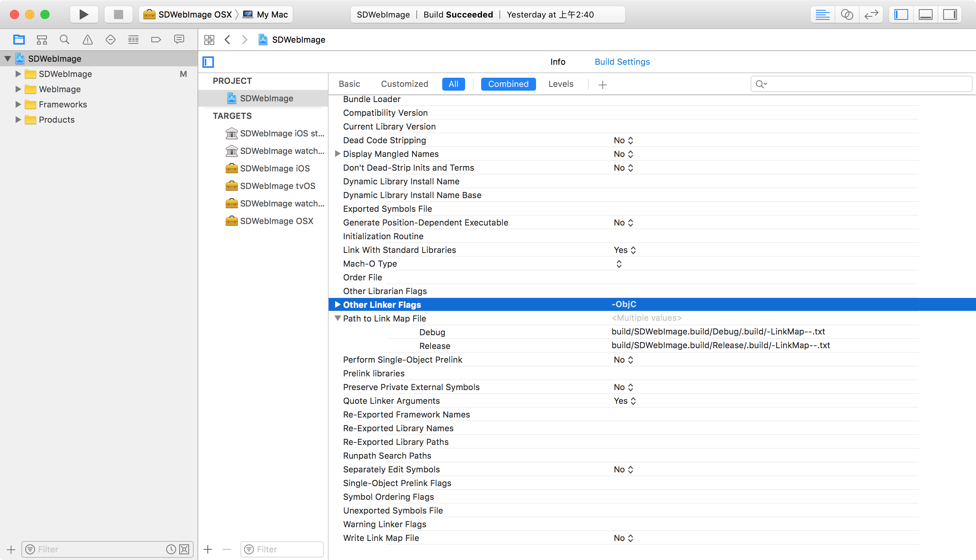
Task: Change Link With Standard Libraries value
Action: [624, 250]
